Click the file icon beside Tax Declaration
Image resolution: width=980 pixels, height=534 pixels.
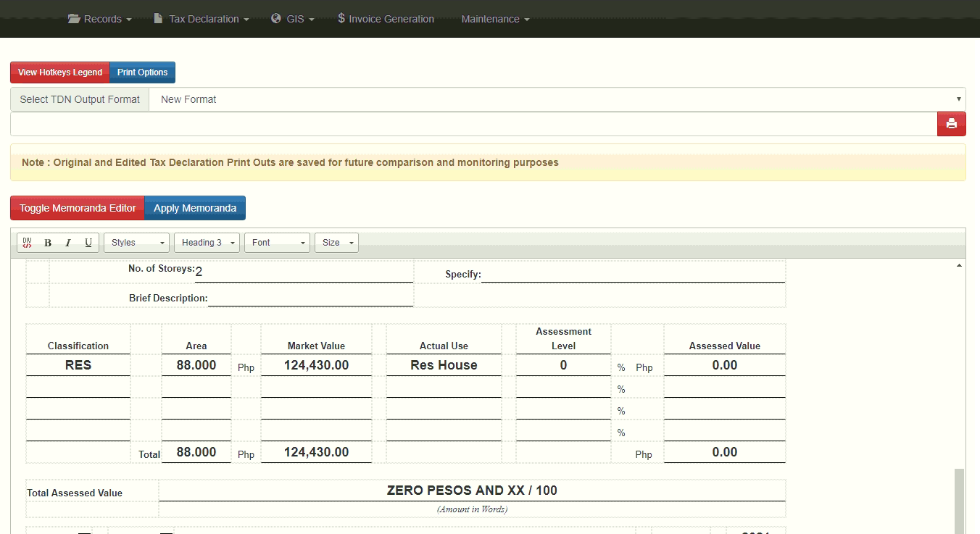tap(158, 19)
